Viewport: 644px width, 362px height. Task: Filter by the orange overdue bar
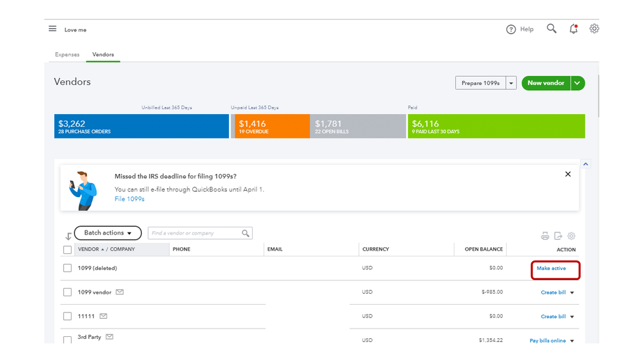pyautogui.click(x=270, y=126)
